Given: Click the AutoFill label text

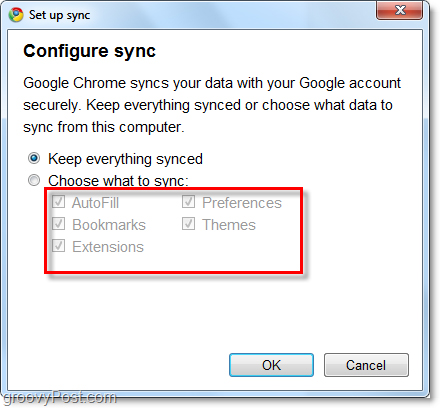Looking at the screenshot, I should pos(95,203).
